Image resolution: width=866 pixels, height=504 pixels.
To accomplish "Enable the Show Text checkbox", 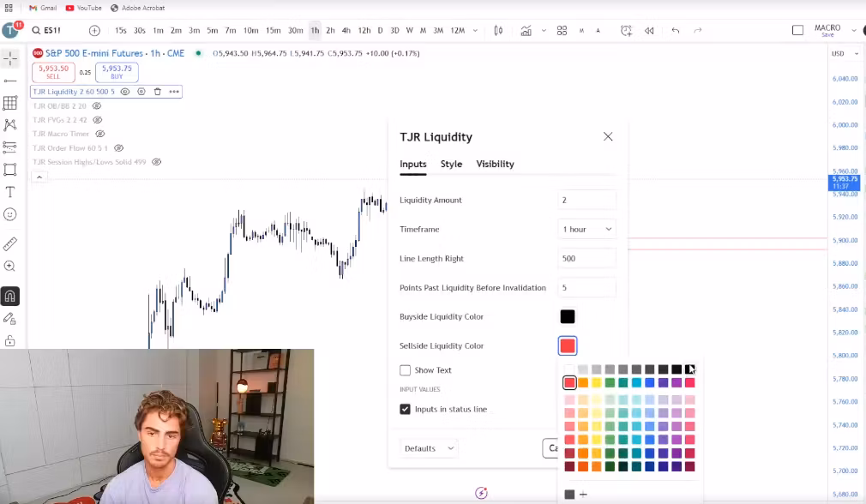I will click(x=405, y=370).
